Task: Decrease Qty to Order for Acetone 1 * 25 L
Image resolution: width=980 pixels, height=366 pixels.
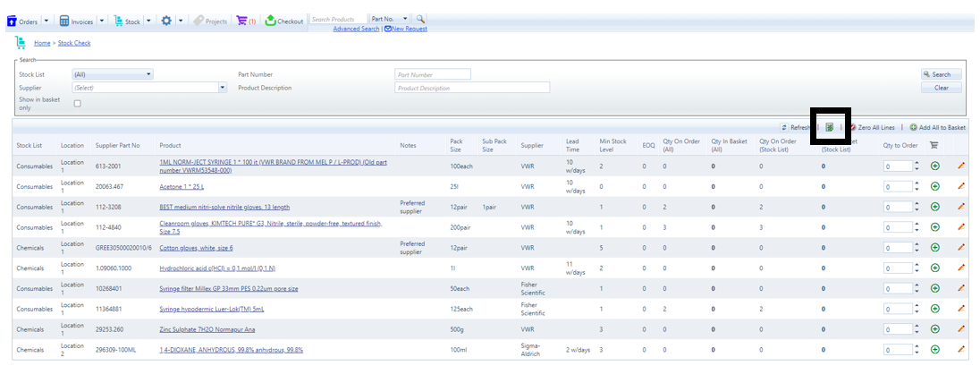Action: (917, 189)
